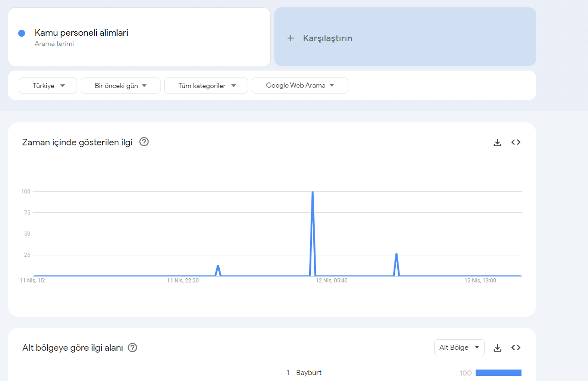Click the tallest peak at 100 on chart

pyautogui.click(x=312, y=192)
